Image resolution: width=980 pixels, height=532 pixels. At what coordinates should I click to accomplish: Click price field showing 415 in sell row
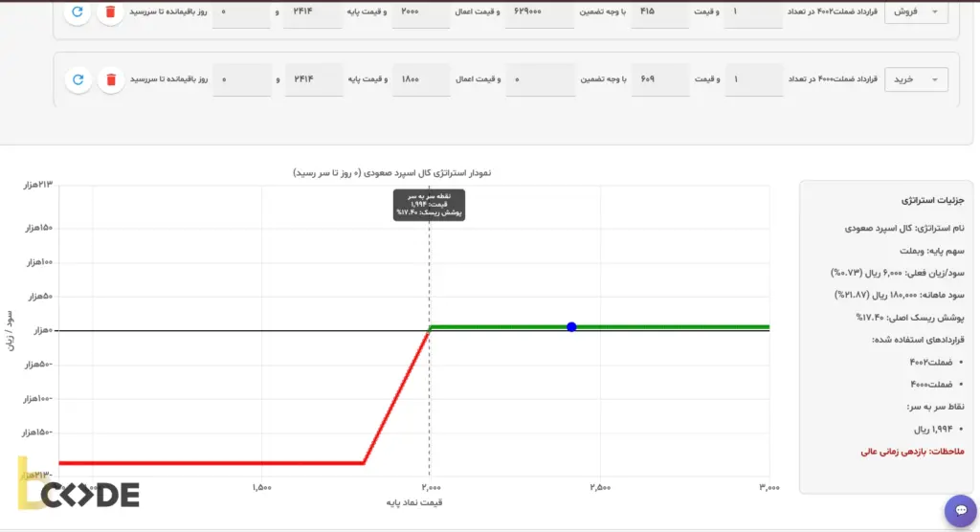659,12
